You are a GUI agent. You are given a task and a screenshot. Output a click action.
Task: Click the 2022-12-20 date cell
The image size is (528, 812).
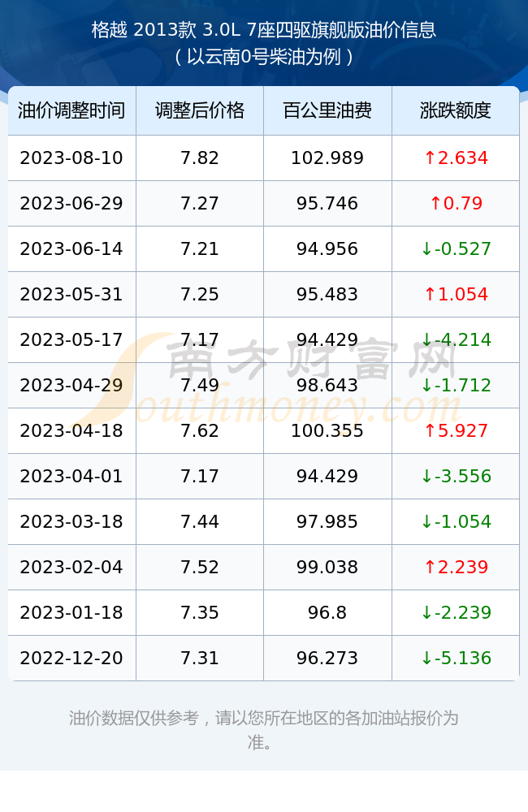click(x=71, y=659)
